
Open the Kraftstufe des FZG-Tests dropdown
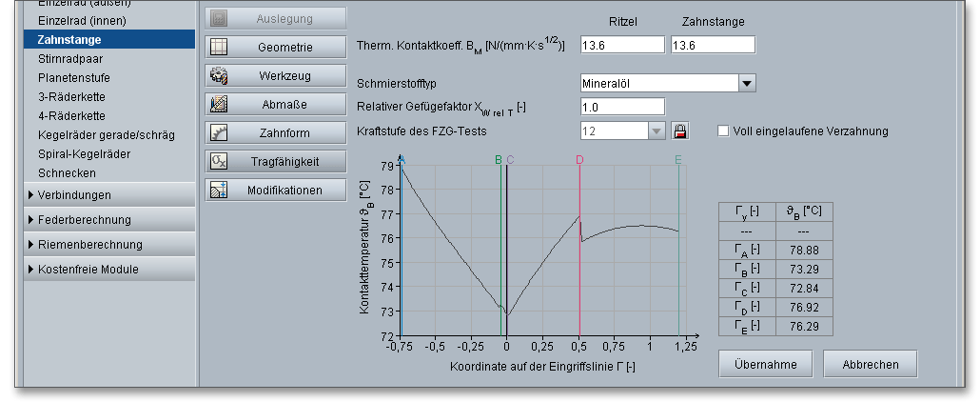tap(657, 131)
